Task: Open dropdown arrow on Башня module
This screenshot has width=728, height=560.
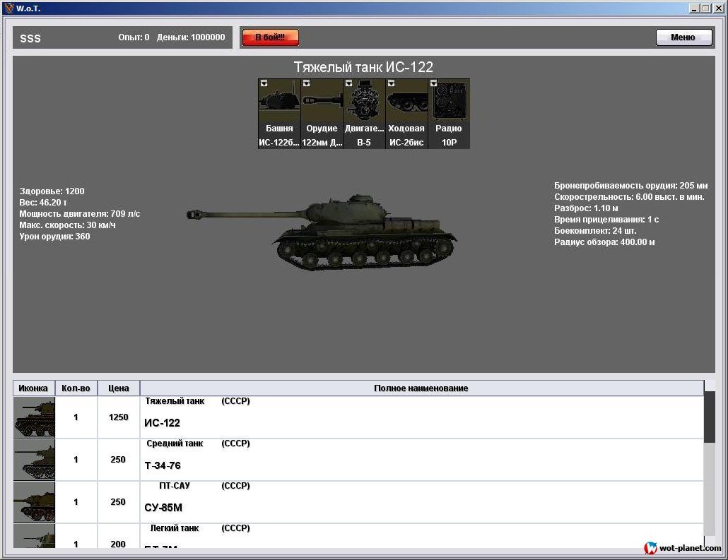Action: click(264, 83)
